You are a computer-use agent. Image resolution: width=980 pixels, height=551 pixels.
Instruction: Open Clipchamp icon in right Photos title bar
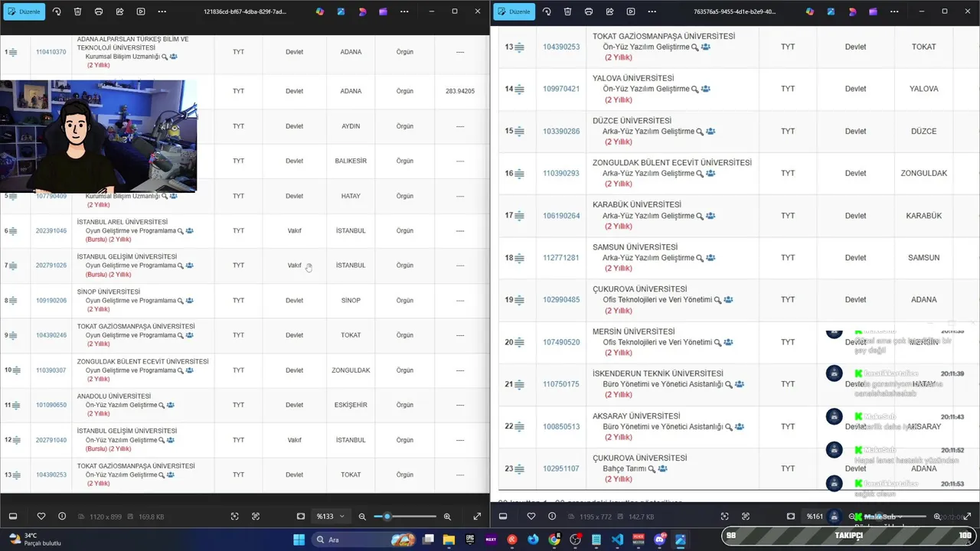tap(873, 11)
